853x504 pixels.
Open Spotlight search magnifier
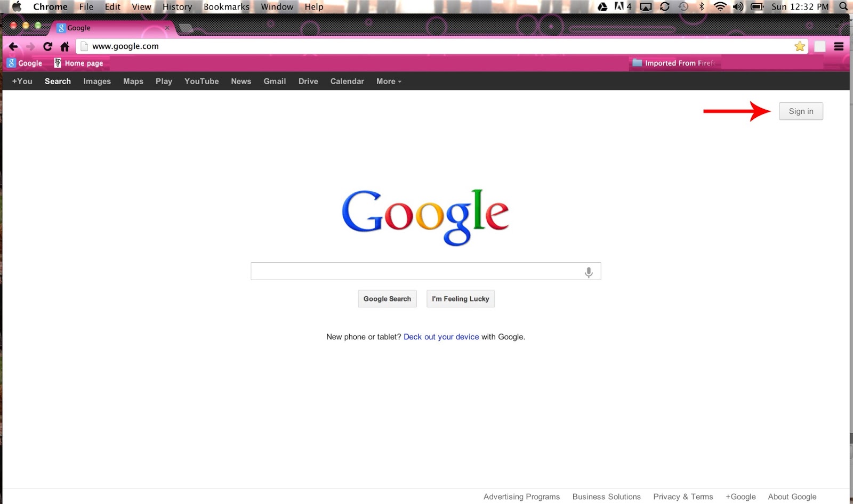click(843, 6)
